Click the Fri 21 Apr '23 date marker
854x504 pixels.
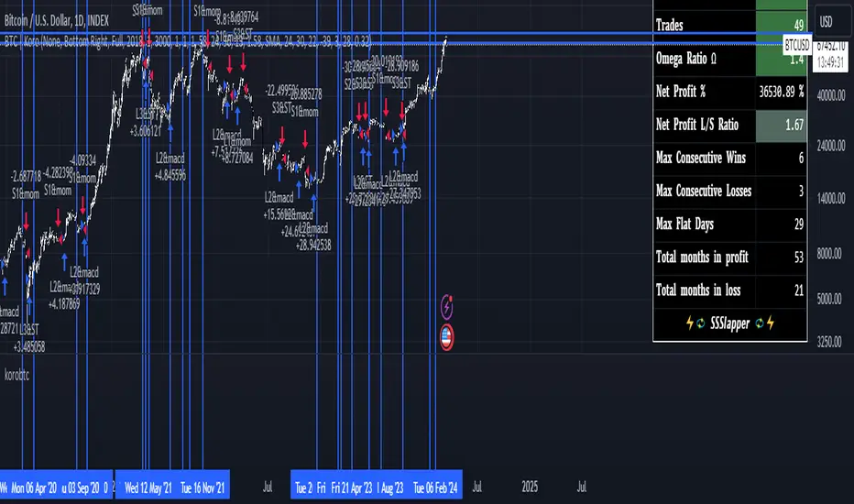[x=351, y=488]
